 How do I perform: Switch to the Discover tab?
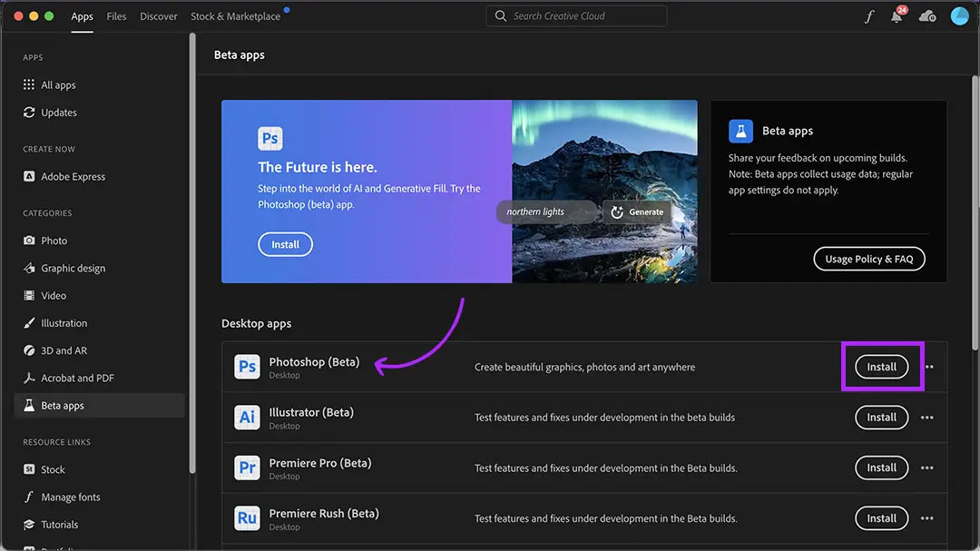click(158, 16)
